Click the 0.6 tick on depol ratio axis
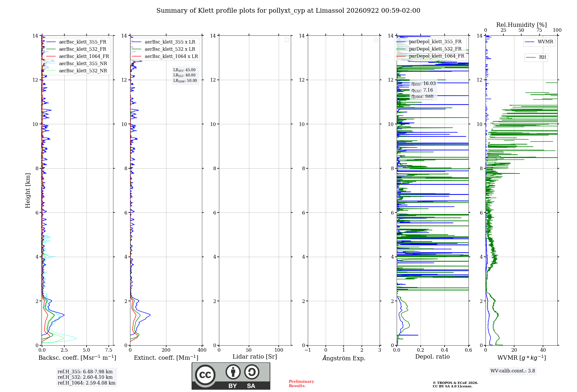This screenshot has width=577, height=392. 468,350
